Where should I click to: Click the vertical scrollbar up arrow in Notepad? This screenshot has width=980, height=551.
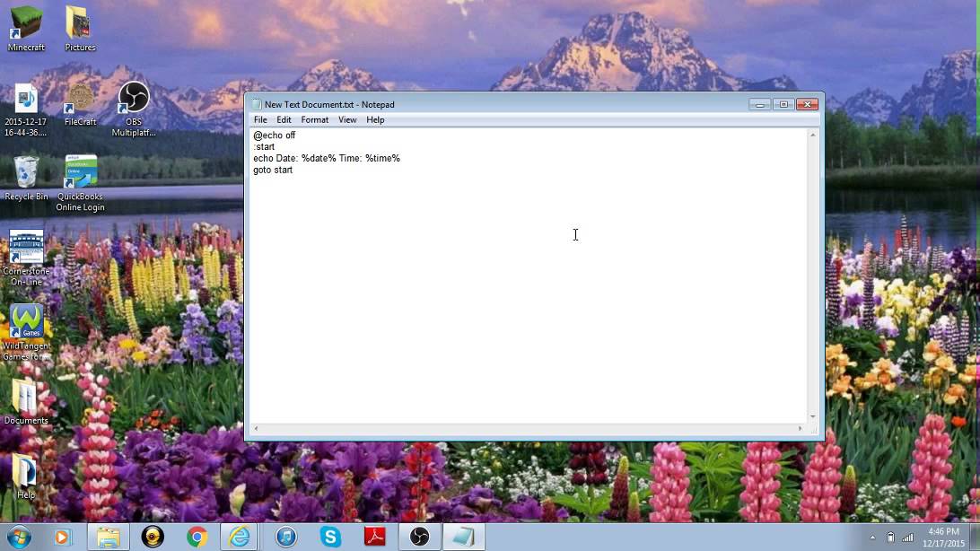click(812, 135)
